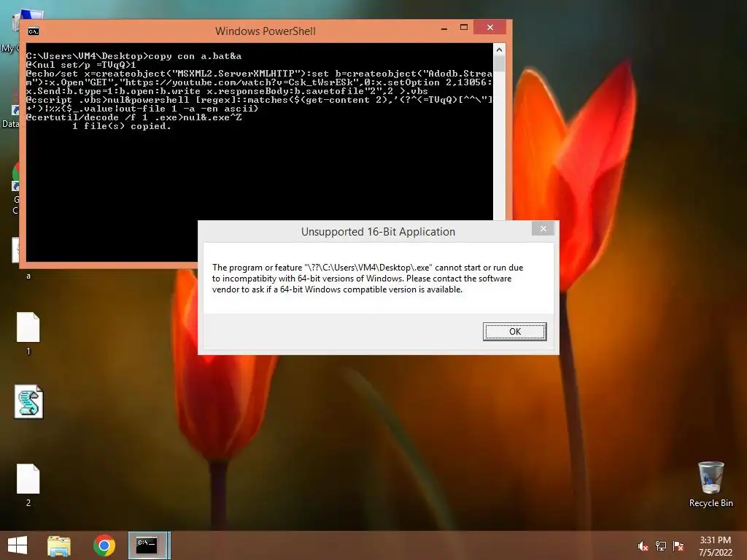Viewport: 747px width, 560px height.
Task: Click the muted volume tray icon
Action: coord(643,546)
